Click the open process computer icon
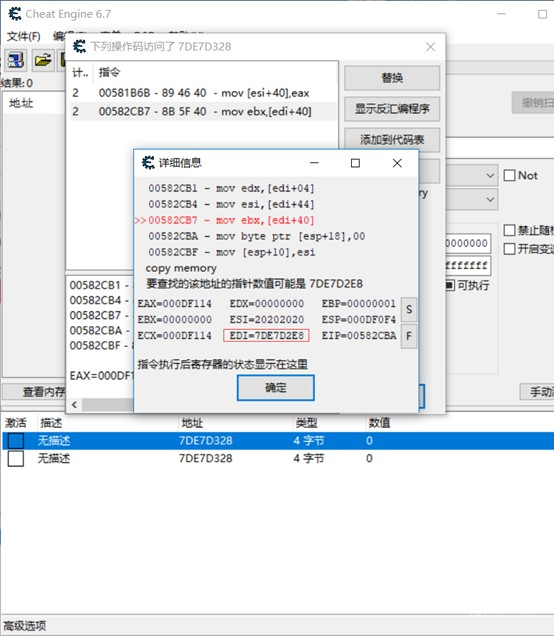This screenshot has width=554, height=636. coord(16,60)
